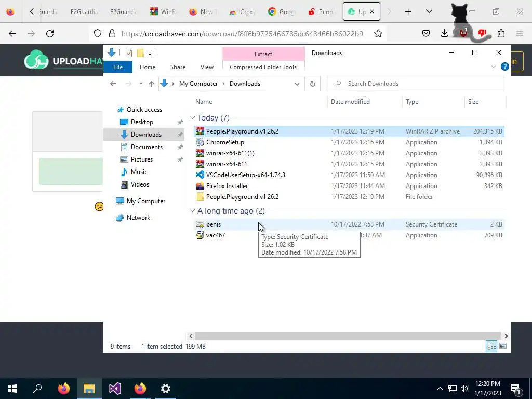The image size is (532, 399).
Task: Open the Windows Start menu
Action: tap(12, 389)
